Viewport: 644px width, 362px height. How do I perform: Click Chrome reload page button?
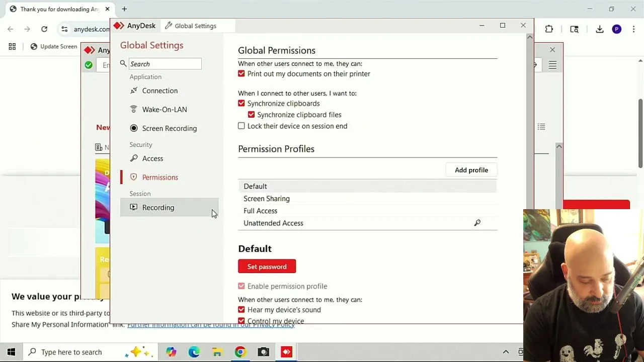[44, 29]
